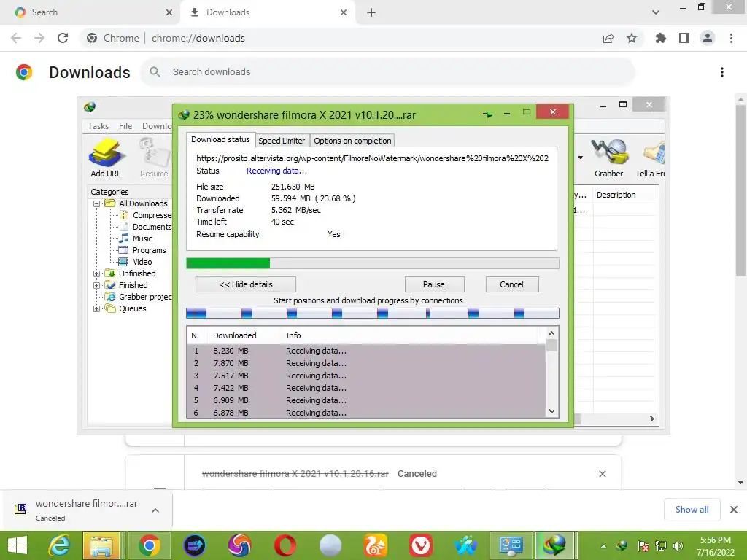Image resolution: width=747 pixels, height=560 pixels.
Task: Click the Hide details button
Action: click(246, 284)
